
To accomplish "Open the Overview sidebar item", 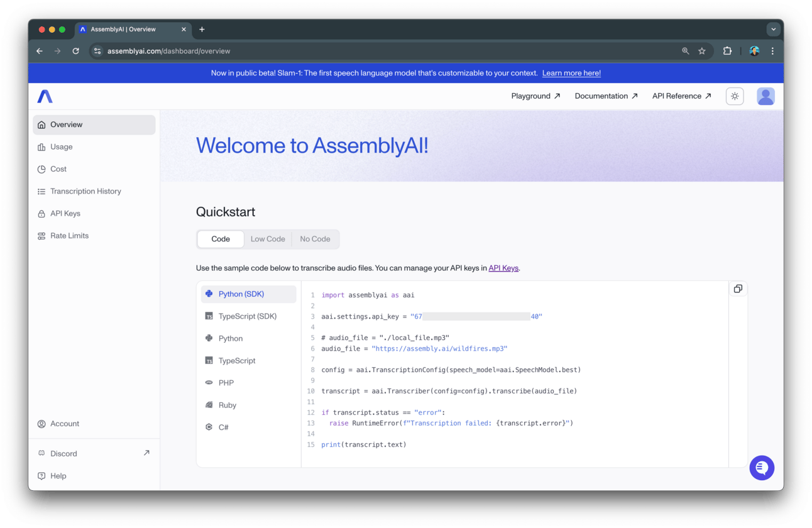I will point(94,124).
